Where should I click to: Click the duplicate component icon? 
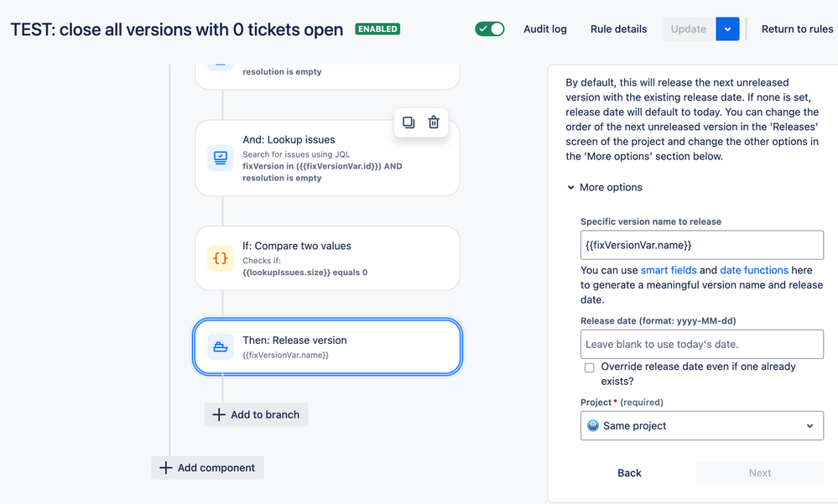point(409,122)
